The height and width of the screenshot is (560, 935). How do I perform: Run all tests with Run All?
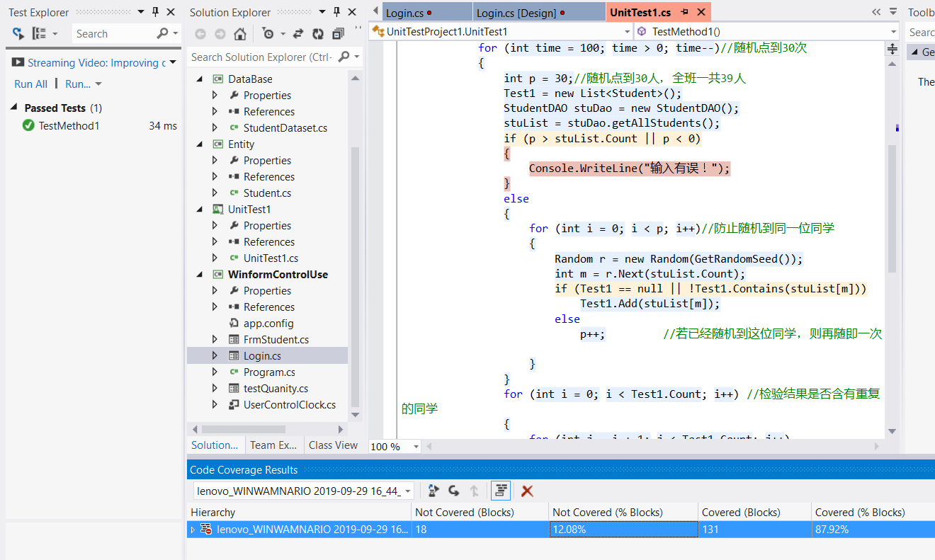(x=30, y=84)
